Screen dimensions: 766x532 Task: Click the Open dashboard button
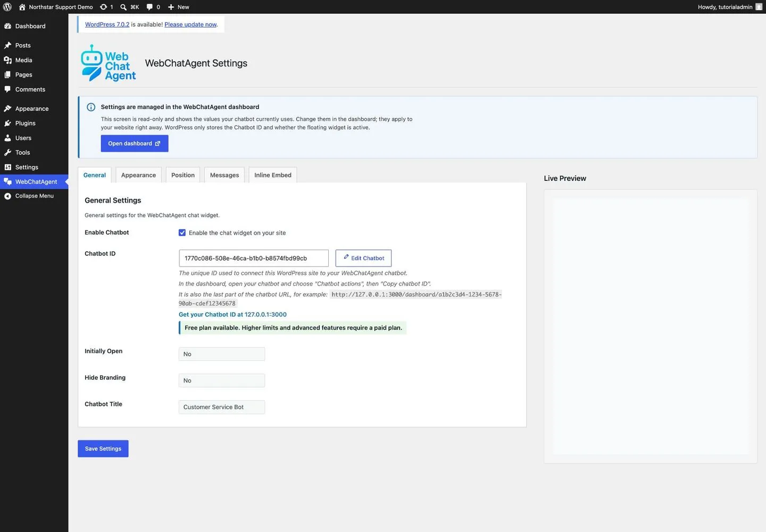[135, 144]
